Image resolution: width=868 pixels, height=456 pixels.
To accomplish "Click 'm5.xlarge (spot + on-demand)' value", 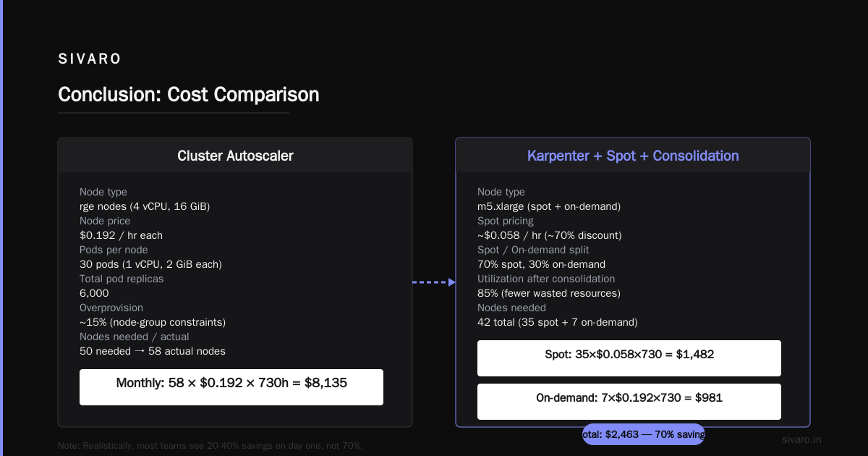I will (549, 206).
